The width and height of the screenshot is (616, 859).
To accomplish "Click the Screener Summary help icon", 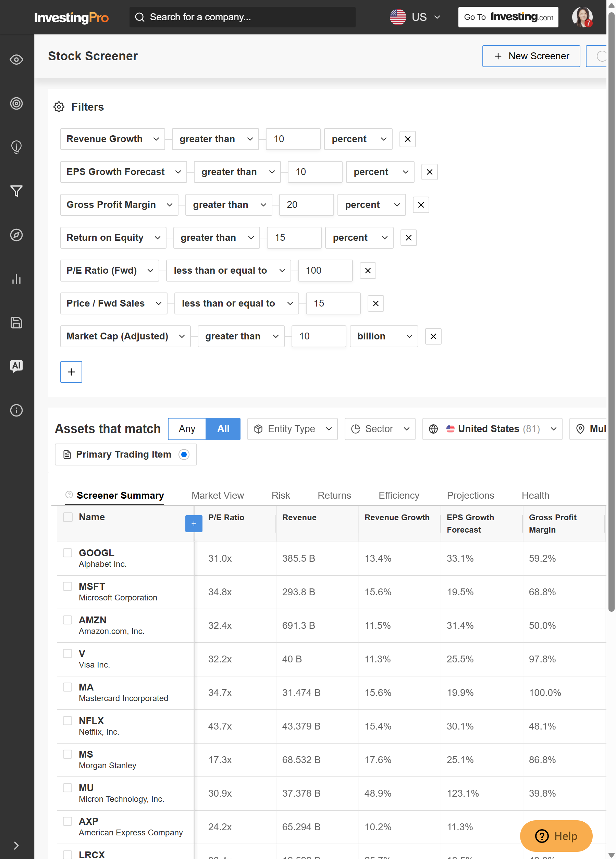I will pyautogui.click(x=69, y=495).
